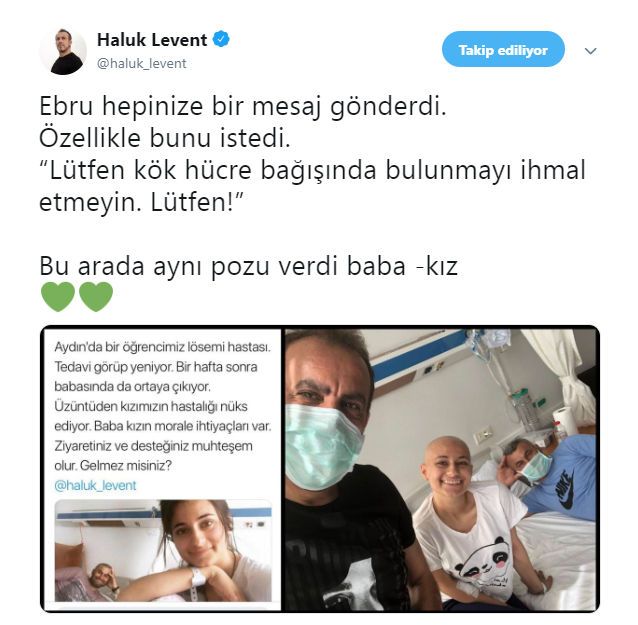Open the right hospital selfie photo
638x625 pixels.
(441, 469)
